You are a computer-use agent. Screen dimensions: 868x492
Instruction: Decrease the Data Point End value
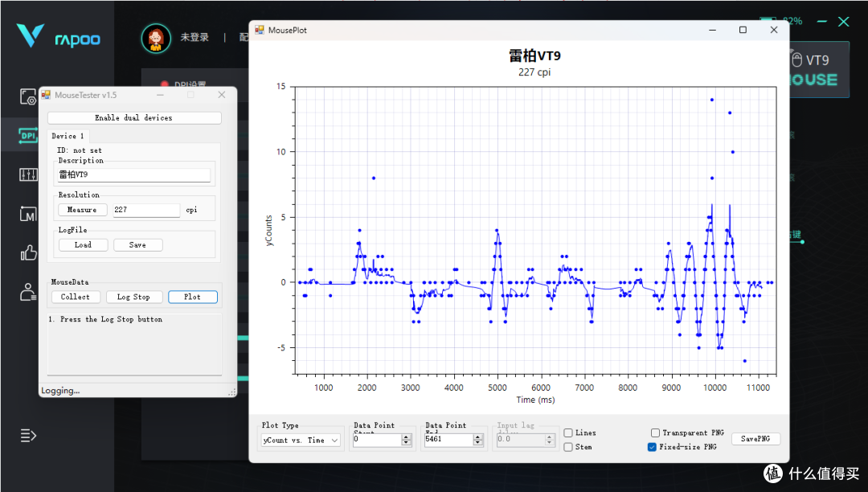tap(478, 443)
